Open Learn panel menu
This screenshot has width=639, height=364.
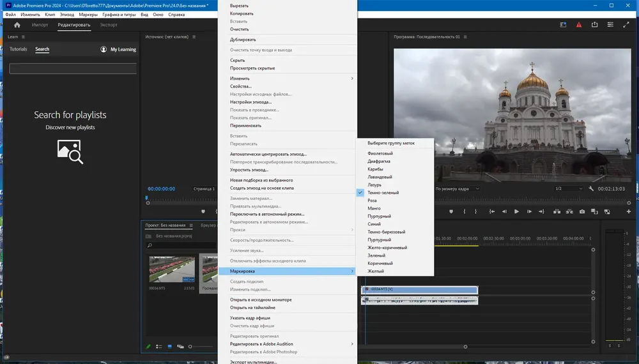coord(23,36)
